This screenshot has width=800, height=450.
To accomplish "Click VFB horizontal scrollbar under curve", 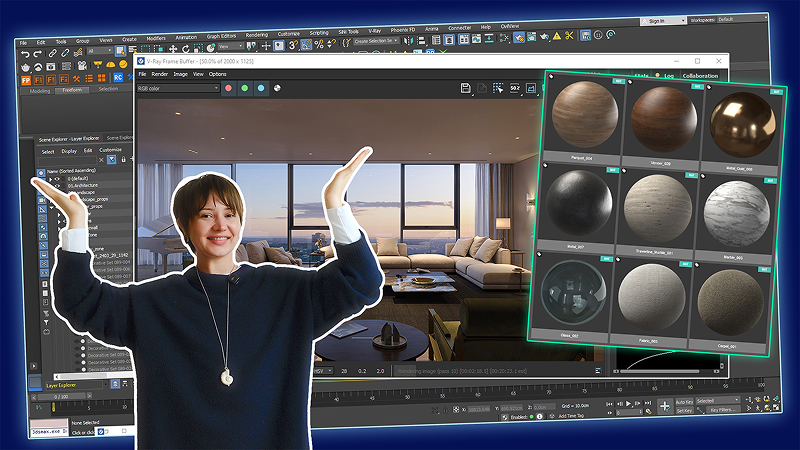I will pyautogui.click(x=659, y=371).
